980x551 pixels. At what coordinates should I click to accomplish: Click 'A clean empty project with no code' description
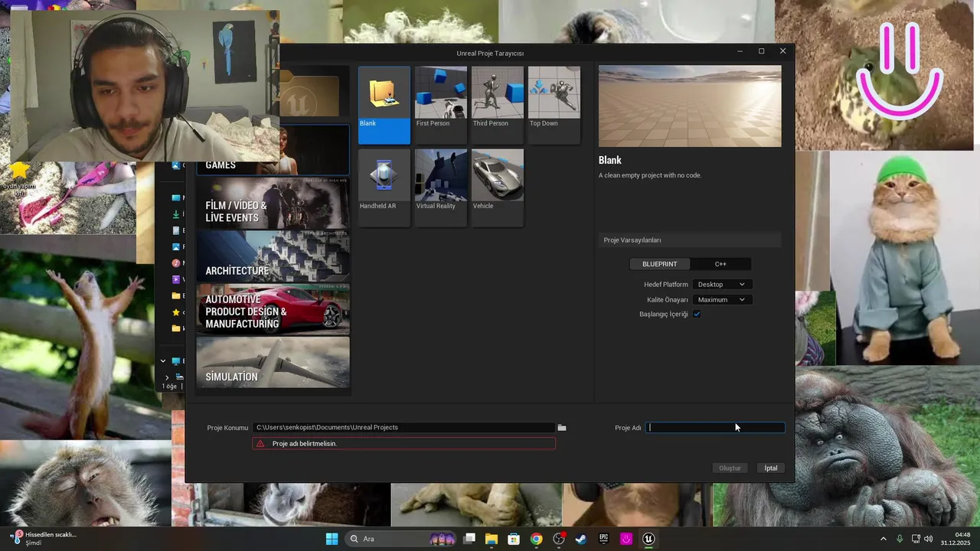tap(650, 175)
